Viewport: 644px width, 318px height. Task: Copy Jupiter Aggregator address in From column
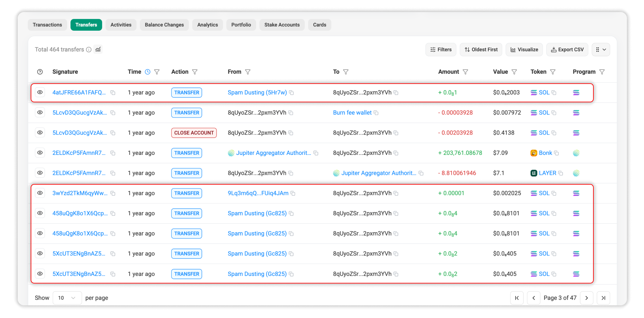316,153
